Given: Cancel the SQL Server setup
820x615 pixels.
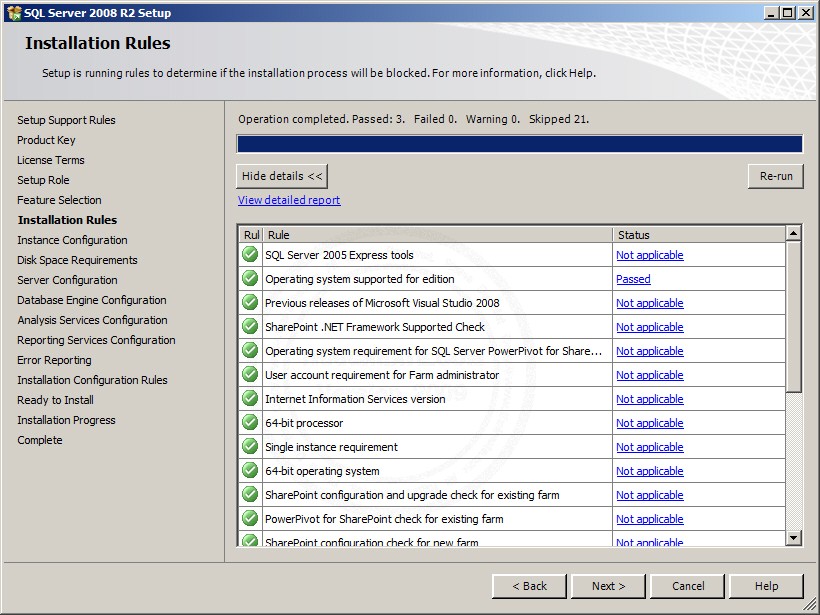Looking at the screenshot, I should (688, 586).
